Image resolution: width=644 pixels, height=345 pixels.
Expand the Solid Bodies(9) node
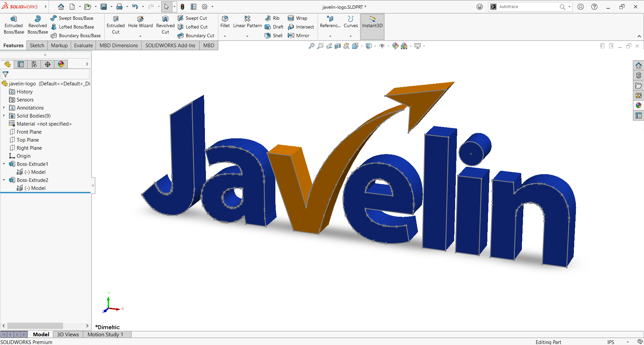(x=4, y=116)
